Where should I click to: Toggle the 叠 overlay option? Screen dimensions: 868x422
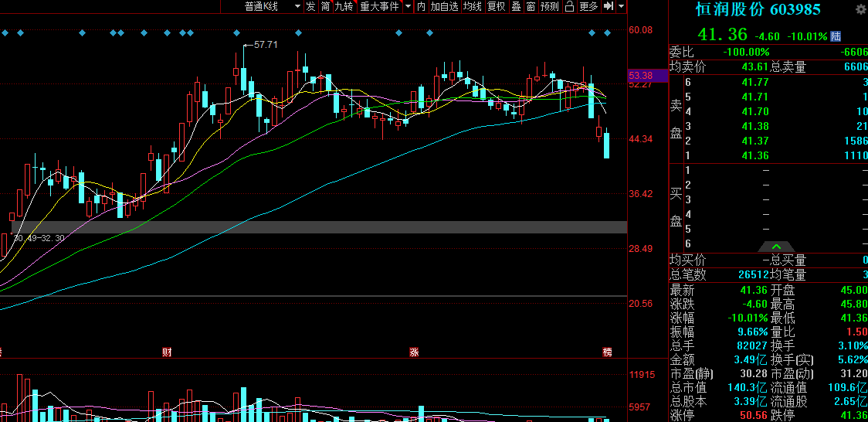tap(516, 7)
